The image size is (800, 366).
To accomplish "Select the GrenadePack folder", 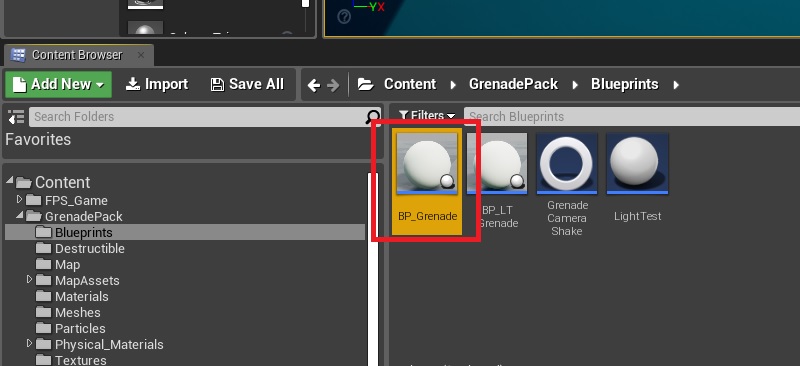I will (x=74, y=216).
